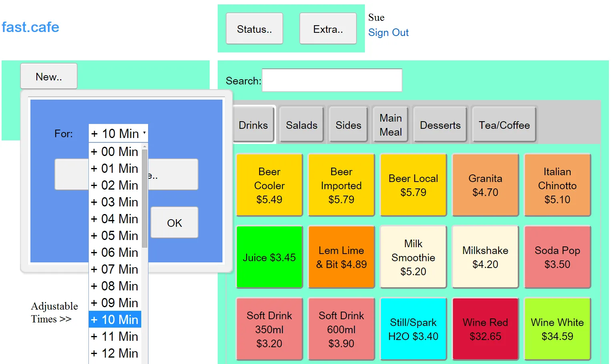Add Soda Pop $3.50

click(557, 257)
